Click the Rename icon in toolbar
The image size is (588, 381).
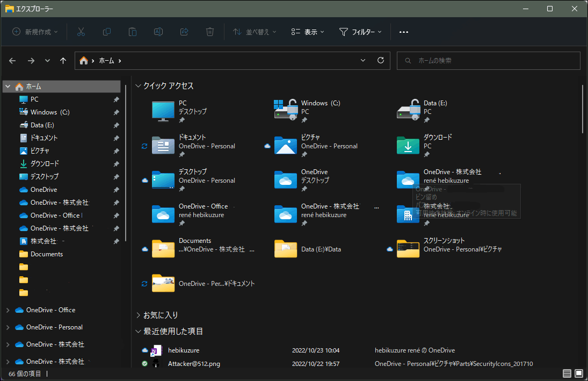point(158,32)
